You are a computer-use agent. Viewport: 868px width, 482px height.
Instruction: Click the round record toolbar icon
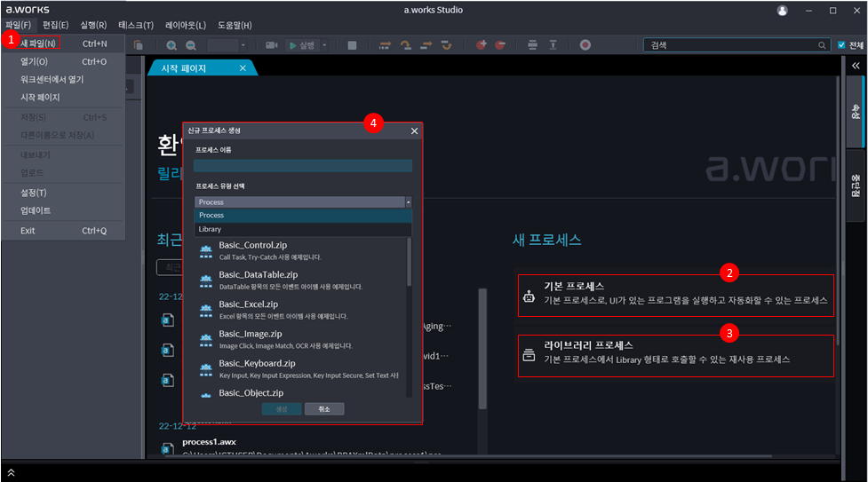[x=585, y=45]
